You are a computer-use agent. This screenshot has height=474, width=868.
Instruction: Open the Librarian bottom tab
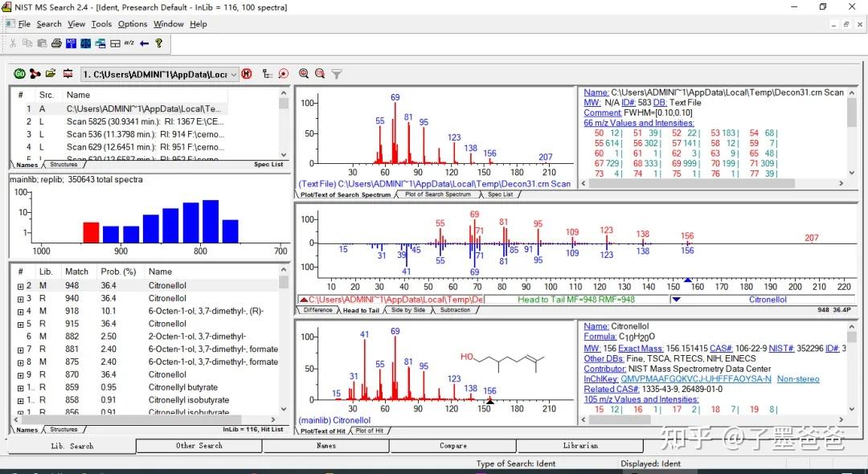pos(580,445)
